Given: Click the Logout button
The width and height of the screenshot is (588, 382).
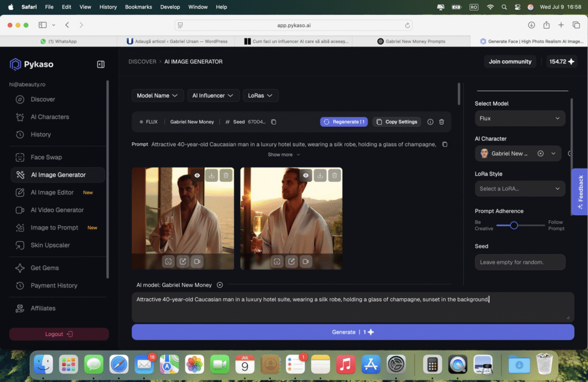Looking at the screenshot, I should coord(59,334).
